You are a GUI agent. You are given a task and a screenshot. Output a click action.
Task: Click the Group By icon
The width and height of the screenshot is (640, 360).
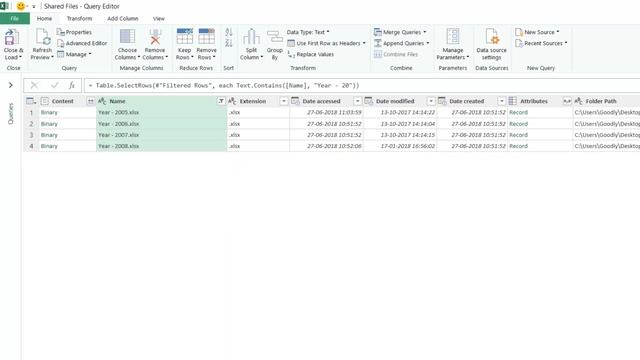click(275, 37)
